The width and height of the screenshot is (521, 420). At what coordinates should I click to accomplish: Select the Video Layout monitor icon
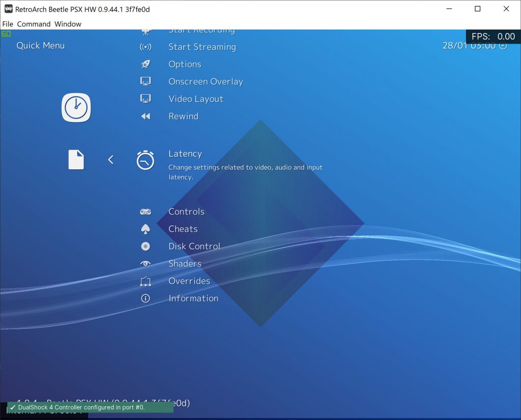pos(146,99)
